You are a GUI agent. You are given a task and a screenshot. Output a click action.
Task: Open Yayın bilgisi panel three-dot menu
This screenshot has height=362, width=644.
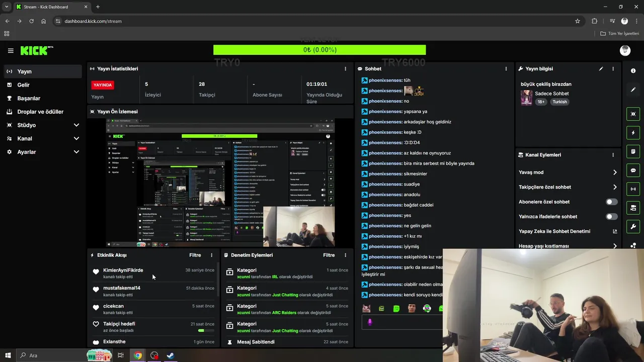[x=613, y=69]
